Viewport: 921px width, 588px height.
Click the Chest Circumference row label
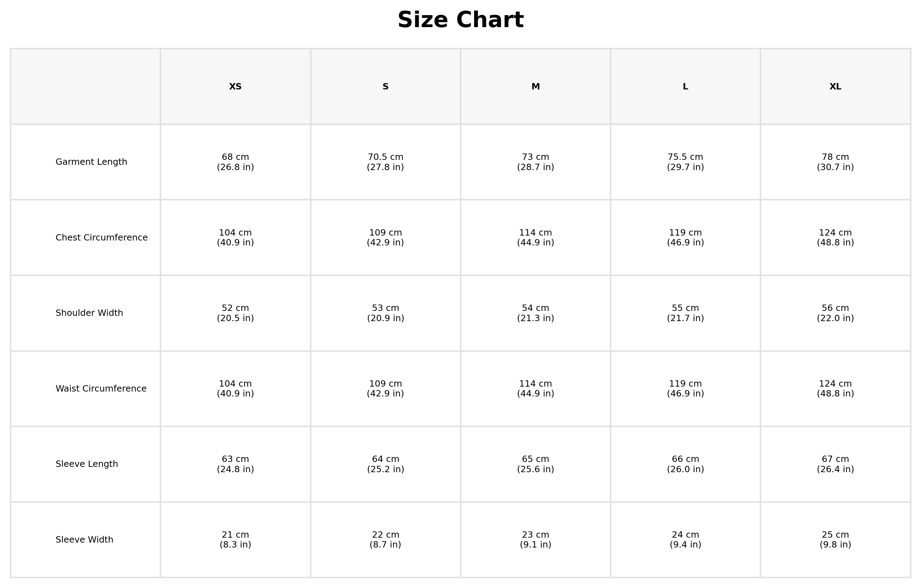tap(102, 238)
